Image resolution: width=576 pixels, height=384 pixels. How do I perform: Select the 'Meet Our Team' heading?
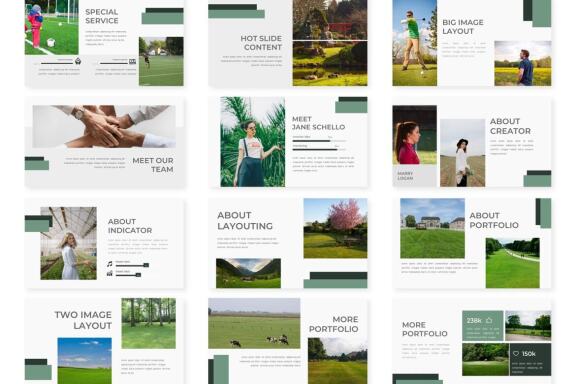(153, 165)
